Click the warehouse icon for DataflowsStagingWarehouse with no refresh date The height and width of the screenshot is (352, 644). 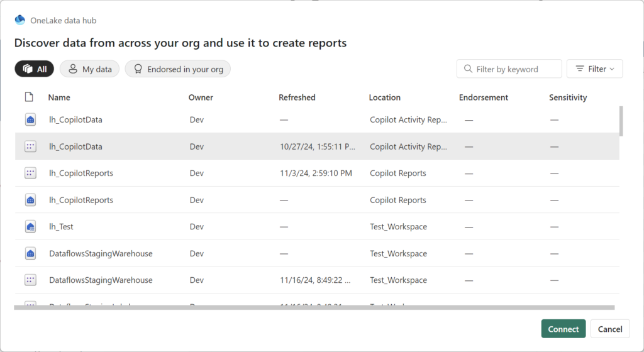point(30,253)
